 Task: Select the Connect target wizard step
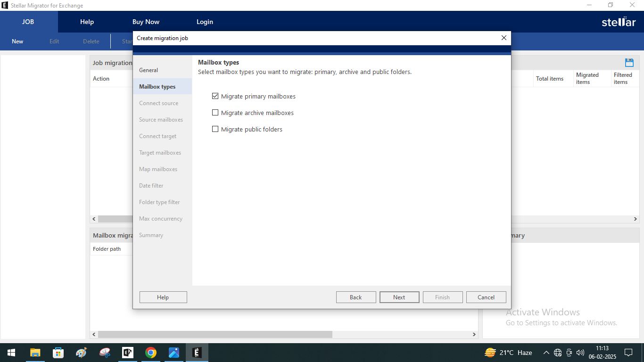162,136
